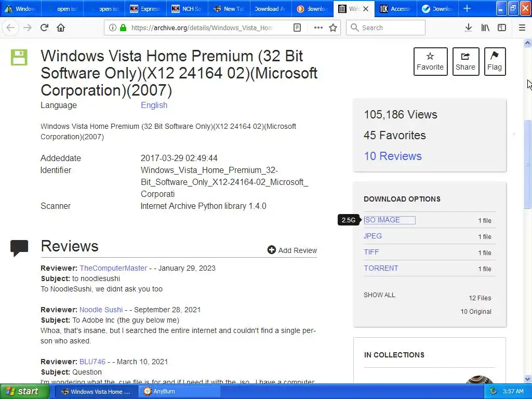Viewport: 532px width, 399px height.
Task: Click the 'Internet Archive Python library 1.4.0' text
Action: [204, 206]
